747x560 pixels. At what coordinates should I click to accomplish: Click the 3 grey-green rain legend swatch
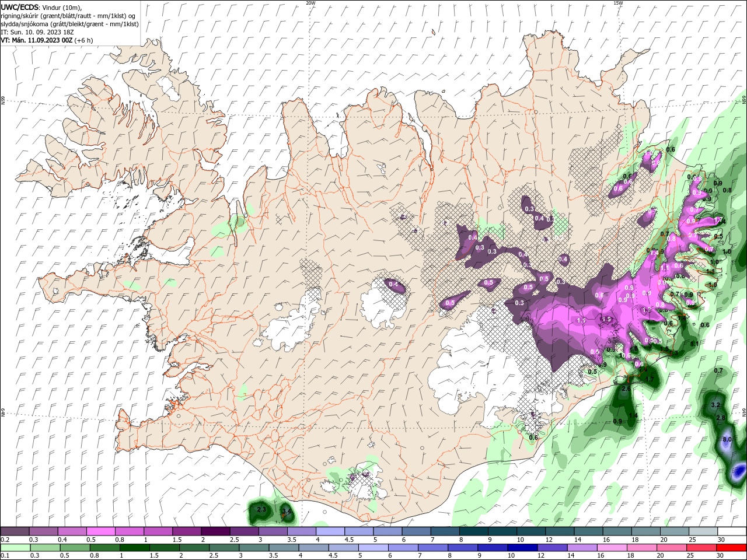pyautogui.click(x=253, y=548)
